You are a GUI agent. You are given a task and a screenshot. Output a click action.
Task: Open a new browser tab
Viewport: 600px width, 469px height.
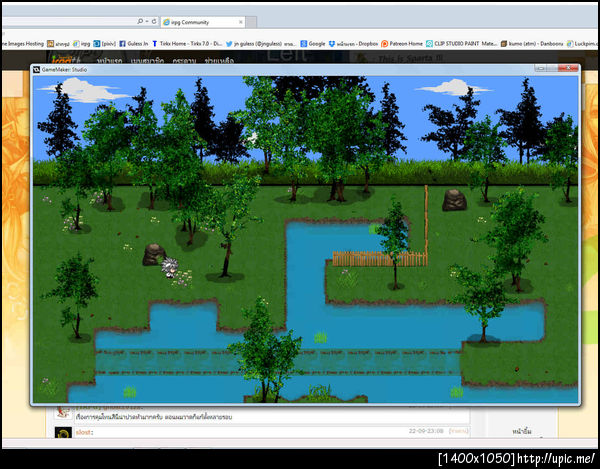[x=251, y=22]
